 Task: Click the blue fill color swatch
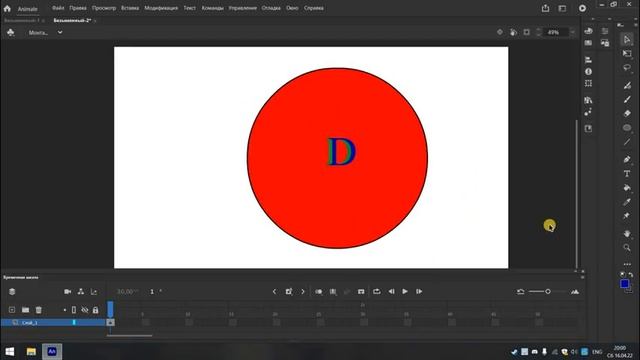[x=624, y=284]
